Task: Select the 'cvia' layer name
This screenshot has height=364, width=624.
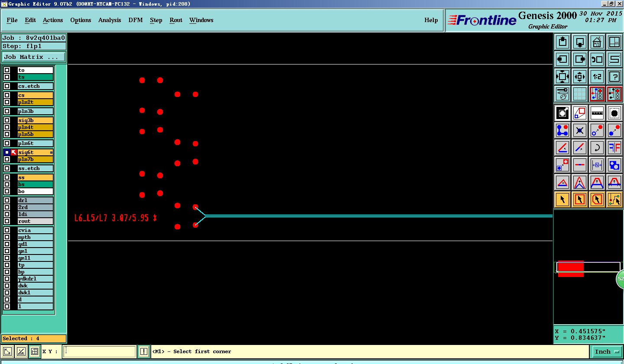Action: [x=35, y=230]
